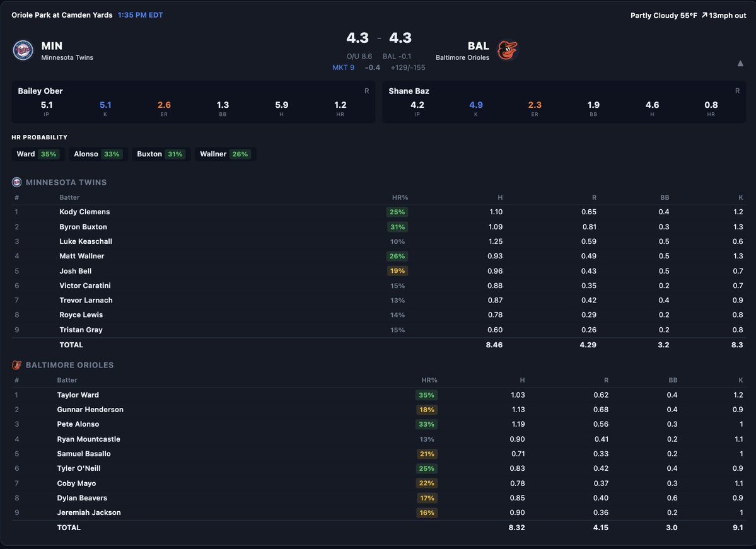Click the BAL team abbreviation
The width and height of the screenshot is (756, 549).
pyautogui.click(x=479, y=46)
